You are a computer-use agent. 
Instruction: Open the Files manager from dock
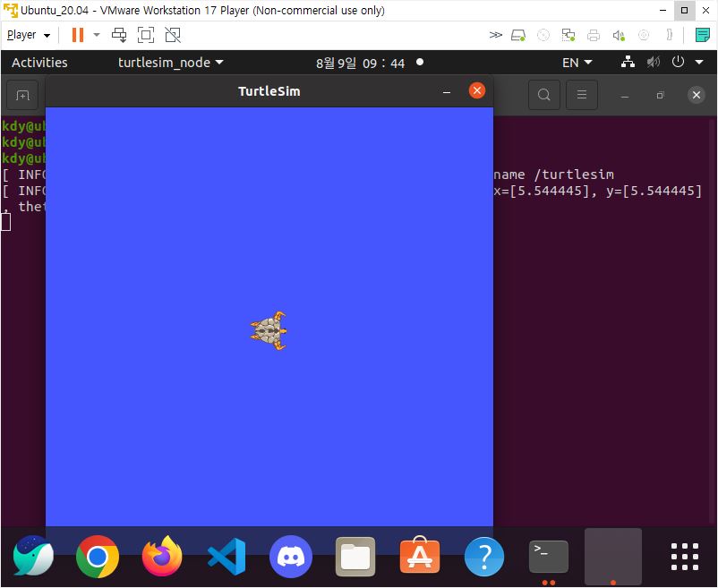coord(355,557)
